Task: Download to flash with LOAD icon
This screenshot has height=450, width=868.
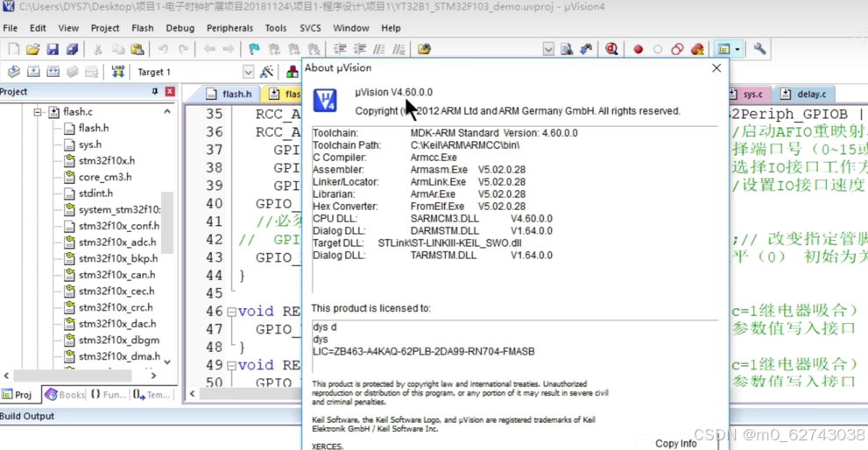Action: coord(118,72)
